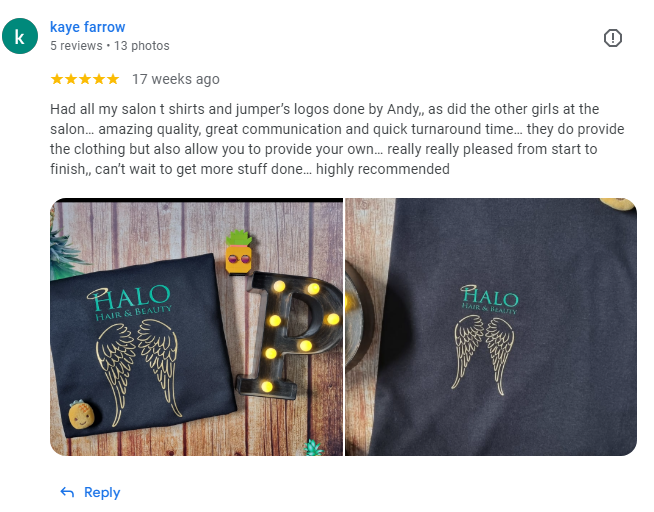Click the first yellow rating star

(x=57, y=79)
